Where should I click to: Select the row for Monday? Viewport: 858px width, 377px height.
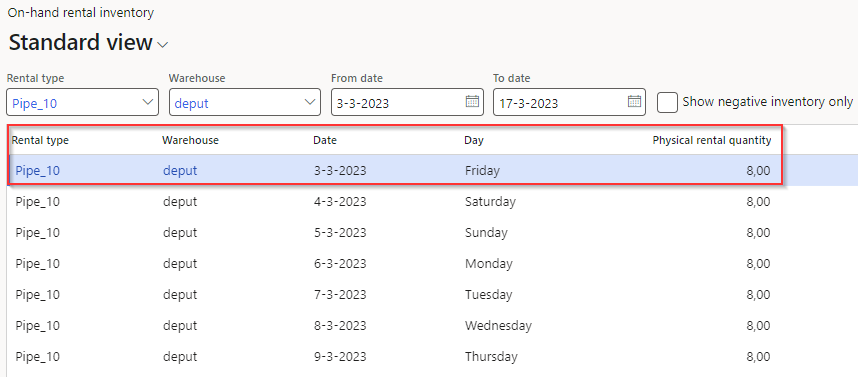(432, 264)
